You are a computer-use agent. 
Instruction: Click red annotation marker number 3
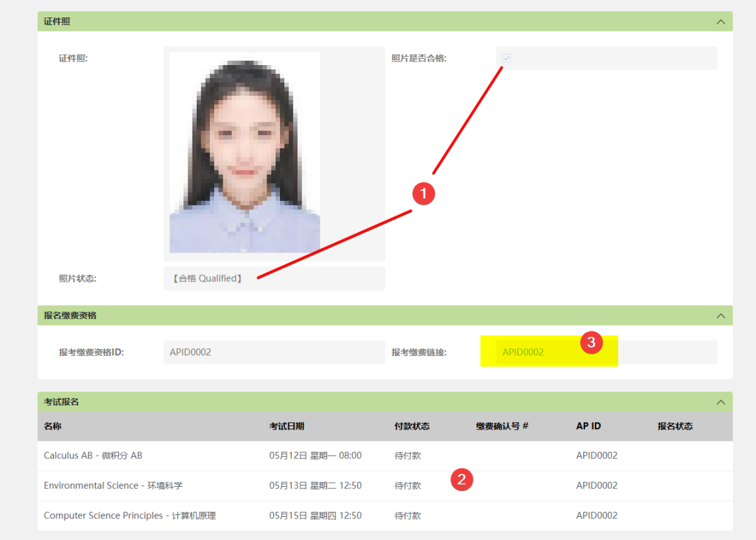click(591, 343)
